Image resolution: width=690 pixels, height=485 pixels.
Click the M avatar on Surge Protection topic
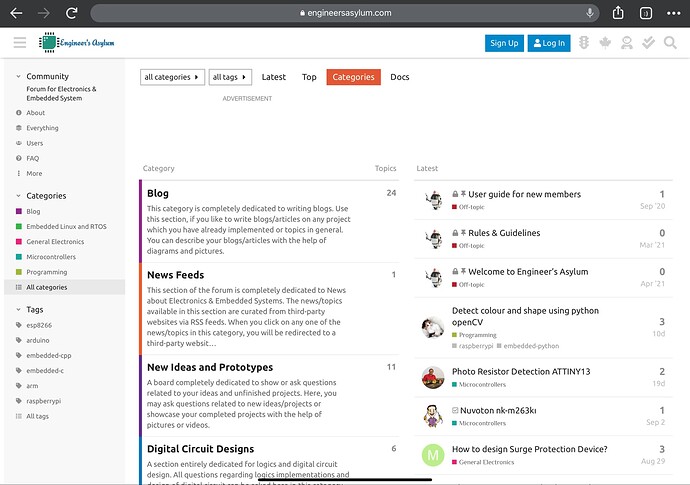(x=433, y=455)
